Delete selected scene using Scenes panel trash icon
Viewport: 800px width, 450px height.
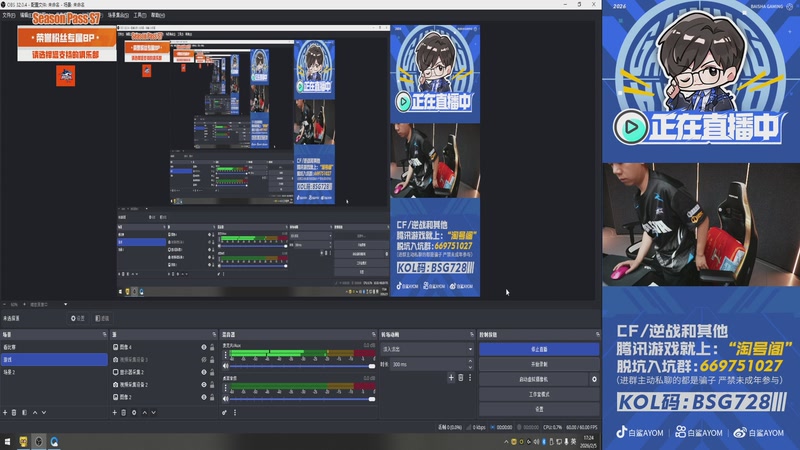14,412
